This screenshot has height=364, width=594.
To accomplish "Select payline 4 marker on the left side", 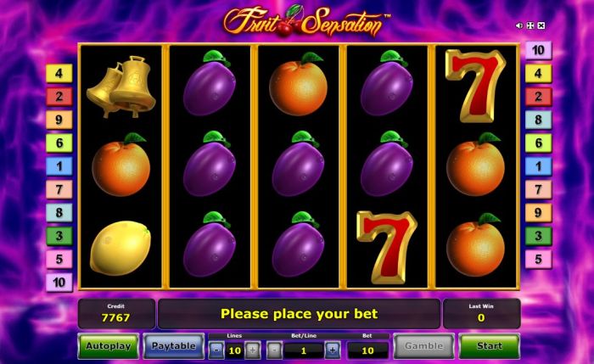I will (59, 73).
